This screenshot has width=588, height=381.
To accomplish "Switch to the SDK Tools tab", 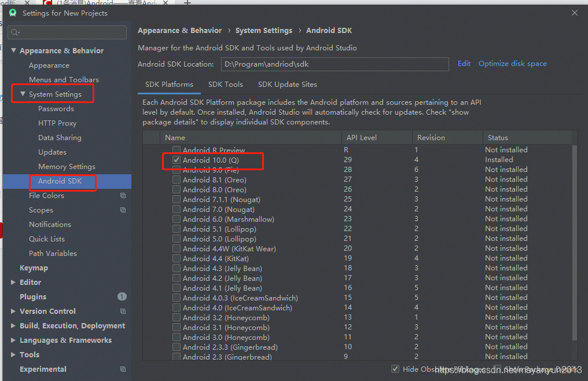I will click(225, 85).
